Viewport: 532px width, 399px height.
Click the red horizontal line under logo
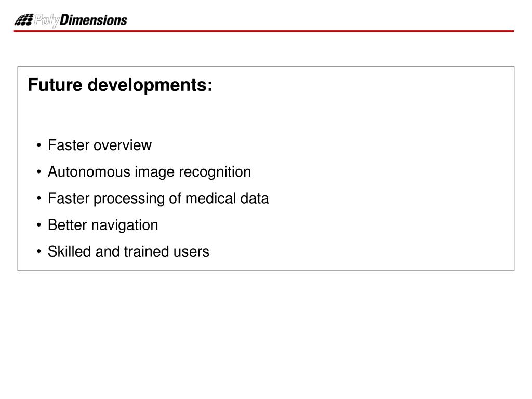263,31
